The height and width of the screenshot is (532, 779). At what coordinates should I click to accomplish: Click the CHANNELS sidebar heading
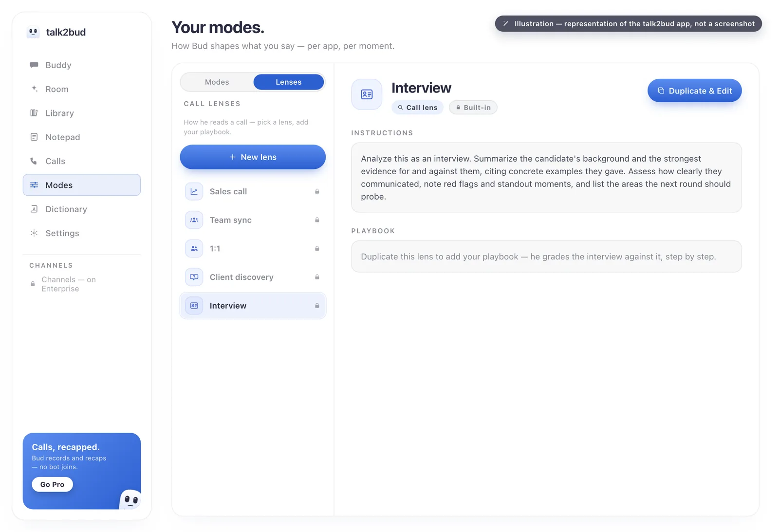tap(51, 265)
